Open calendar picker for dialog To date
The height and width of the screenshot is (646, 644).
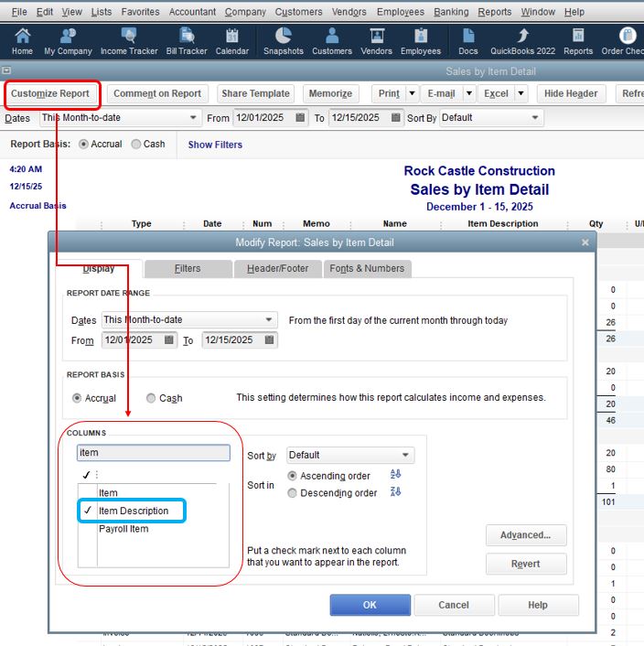[x=269, y=339]
